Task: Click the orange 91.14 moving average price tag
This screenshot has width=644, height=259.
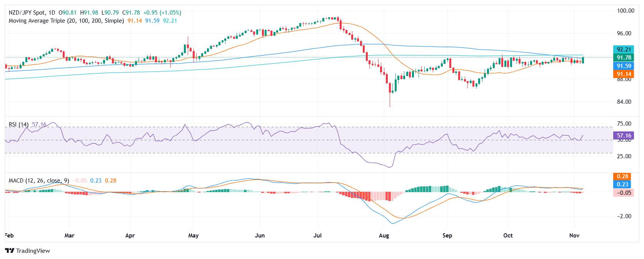Action: (623, 74)
